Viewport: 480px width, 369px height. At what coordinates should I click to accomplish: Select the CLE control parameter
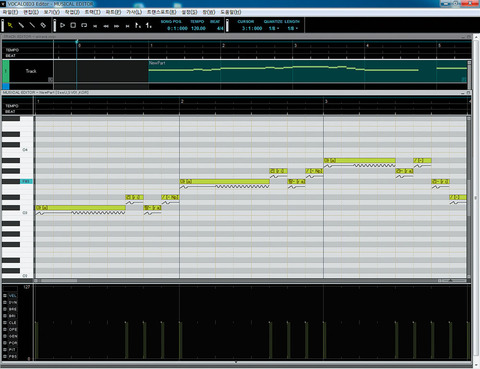click(x=13, y=323)
